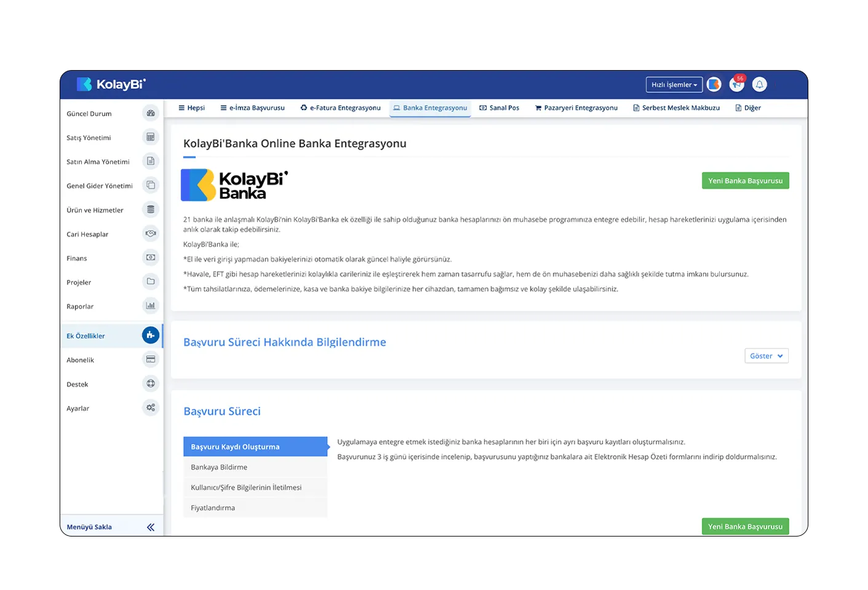Select e-İmza Başvurusu tab
The height and width of the screenshot is (590, 868).
pos(253,108)
